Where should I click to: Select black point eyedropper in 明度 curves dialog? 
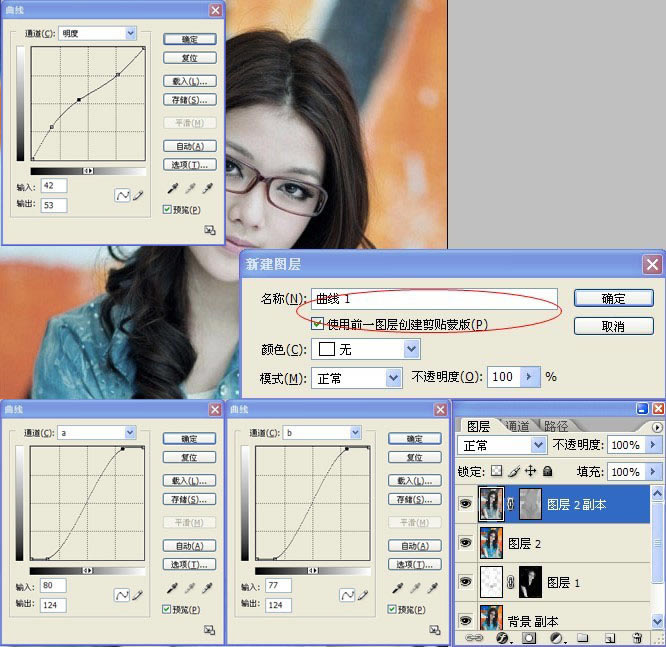[x=173, y=188]
